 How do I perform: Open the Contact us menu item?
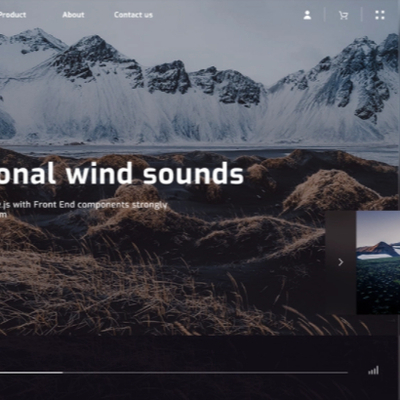(133, 15)
